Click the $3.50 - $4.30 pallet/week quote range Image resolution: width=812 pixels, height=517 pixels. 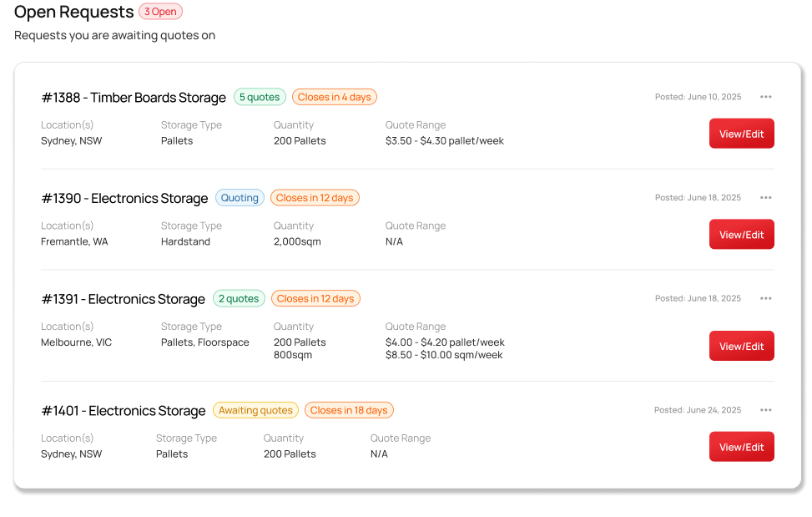click(x=444, y=141)
